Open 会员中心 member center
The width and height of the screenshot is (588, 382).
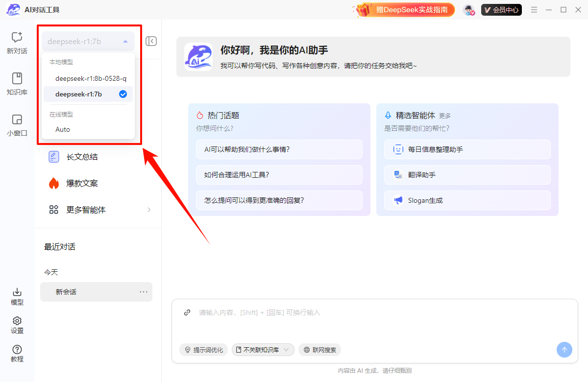point(501,10)
